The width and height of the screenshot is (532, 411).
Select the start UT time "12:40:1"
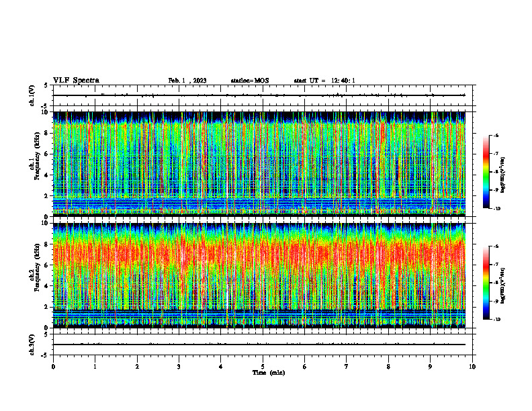(x=343, y=81)
